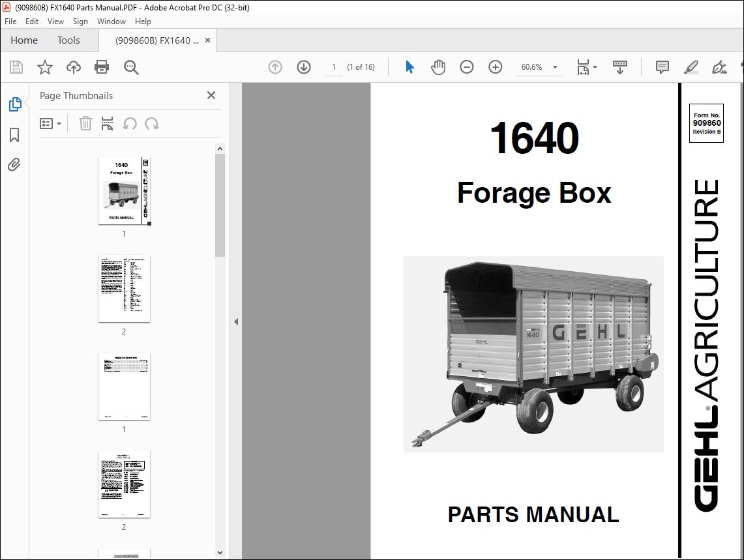Click the large '1640' title on page
The width and height of the screenshot is (744, 560).
(534, 138)
